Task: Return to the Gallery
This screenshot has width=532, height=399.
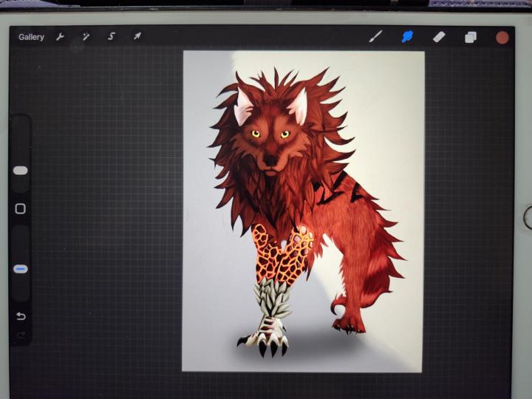Action: [x=31, y=37]
